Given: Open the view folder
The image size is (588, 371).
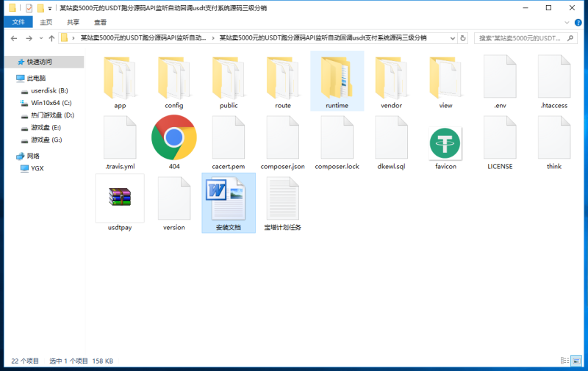Looking at the screenshot, I should [445, 83].
